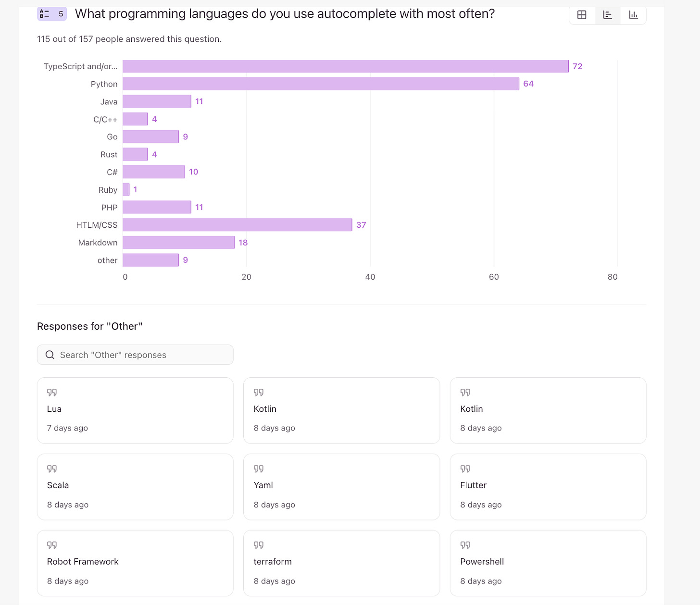Click the "Responses for Other" heading
The height and width of the screenshot is (605, 700).
(x=90, y=326)
